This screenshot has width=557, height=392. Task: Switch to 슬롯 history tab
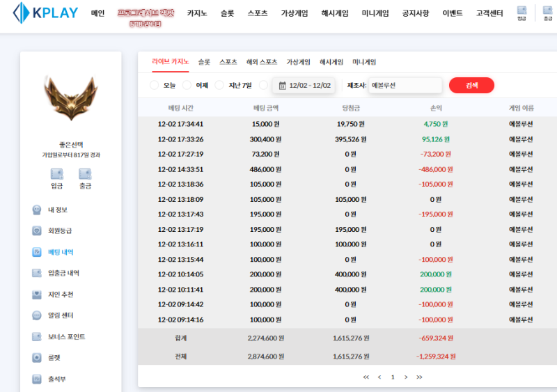(204, 62)
